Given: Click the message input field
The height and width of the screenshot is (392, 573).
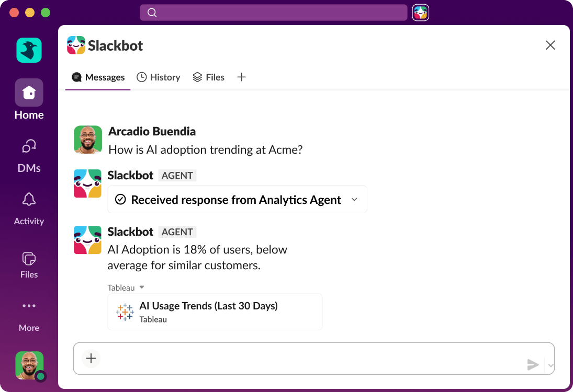Looking at the screenshot, I should (x=314, y=359).
